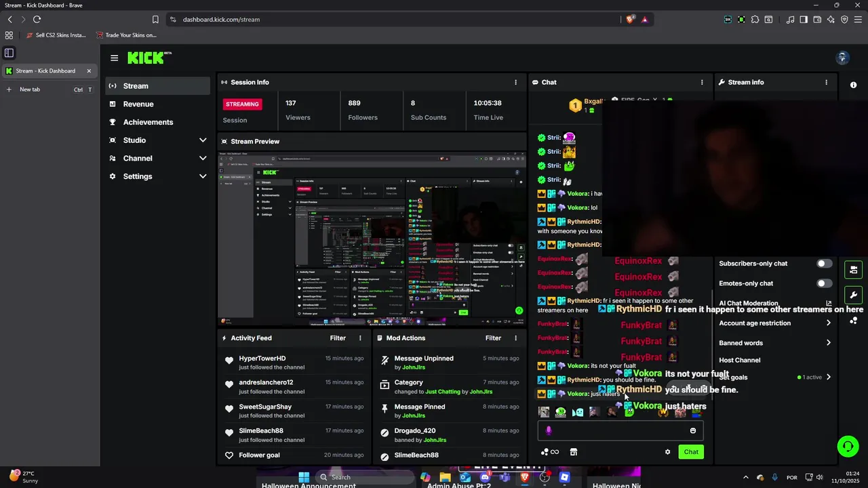Viewport: 868px width, 488px height.
Task: Toggle Emotes-only chat switch
Action: 824,283
